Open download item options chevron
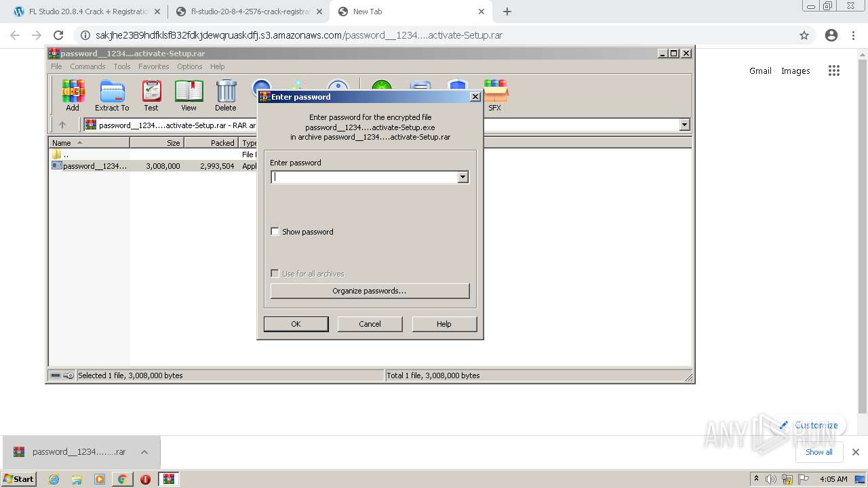This screenshot has height=488, width=868. point(144,452)
